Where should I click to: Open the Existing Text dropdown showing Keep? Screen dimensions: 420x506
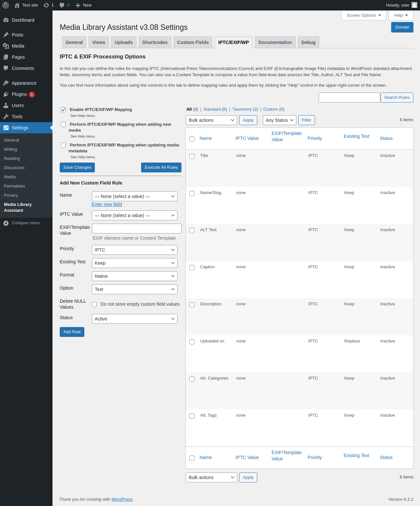(x=135, y=263)
